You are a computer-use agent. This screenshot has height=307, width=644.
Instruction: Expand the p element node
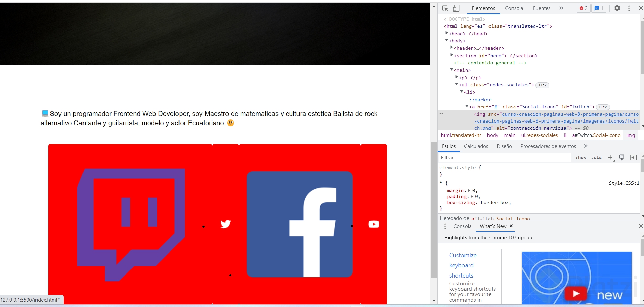457,77
